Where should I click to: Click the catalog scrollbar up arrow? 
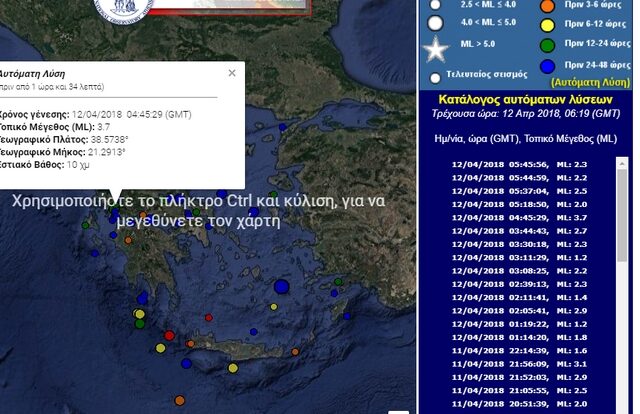click(x=622, y=163)
